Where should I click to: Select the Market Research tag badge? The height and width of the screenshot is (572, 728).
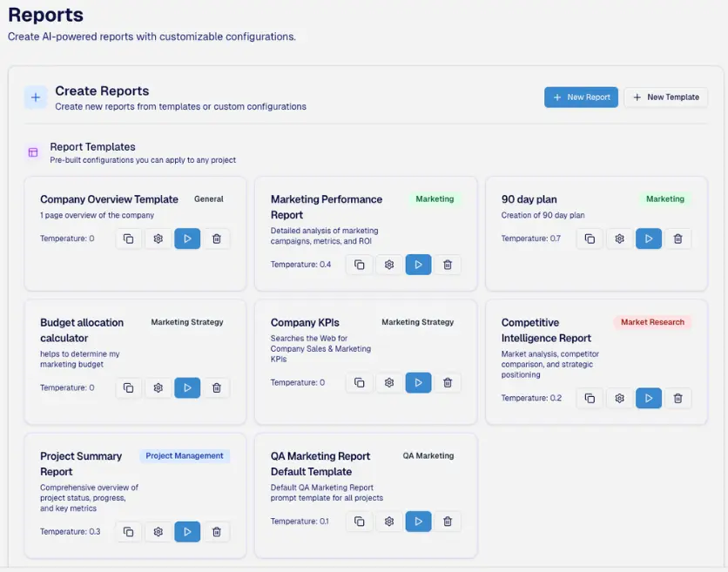tap(652, 322)
